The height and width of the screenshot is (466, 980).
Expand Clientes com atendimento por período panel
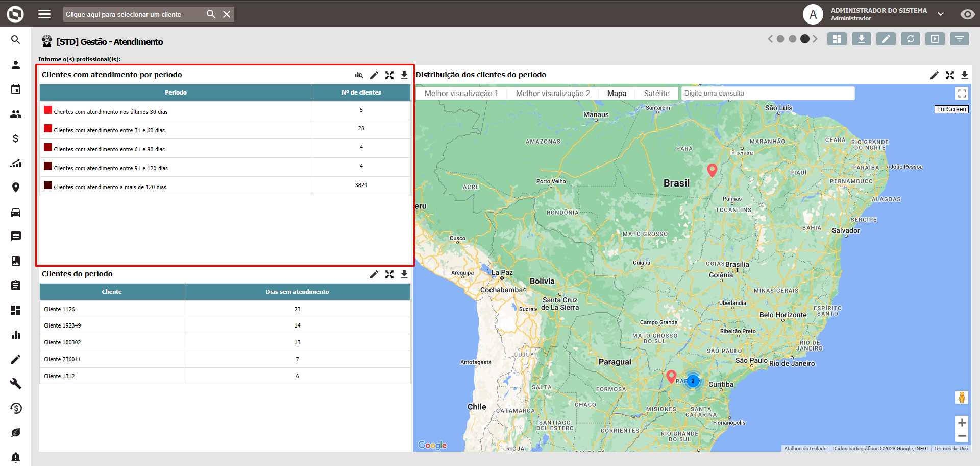tap(389, 75)
